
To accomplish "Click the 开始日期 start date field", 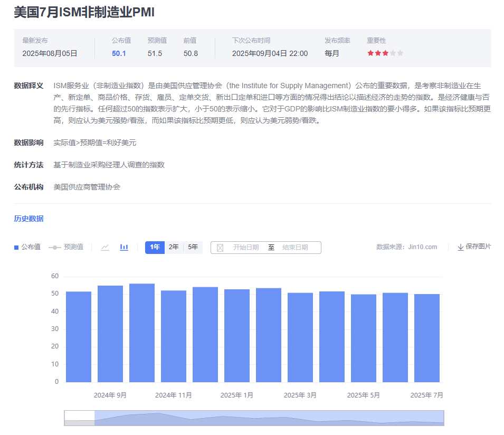I will coord(246,247).
